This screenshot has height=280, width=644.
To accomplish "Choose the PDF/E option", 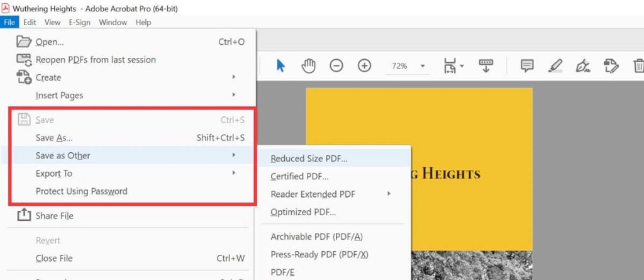I will click(335, 272).
